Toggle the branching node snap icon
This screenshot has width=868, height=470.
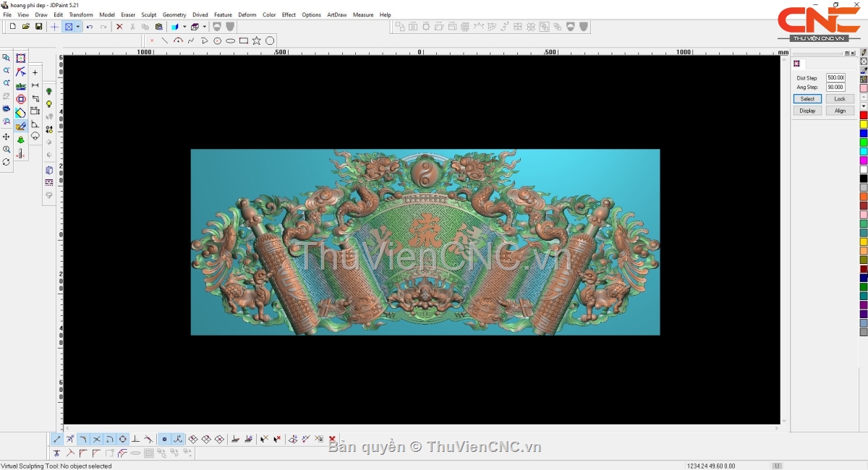(x=177, y=439)
